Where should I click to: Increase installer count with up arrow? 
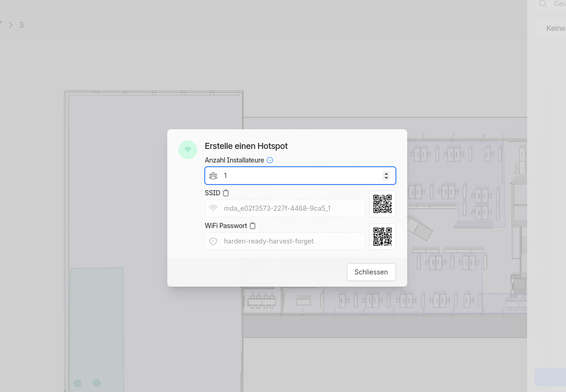pyautogui.click(x=386, y=173)
